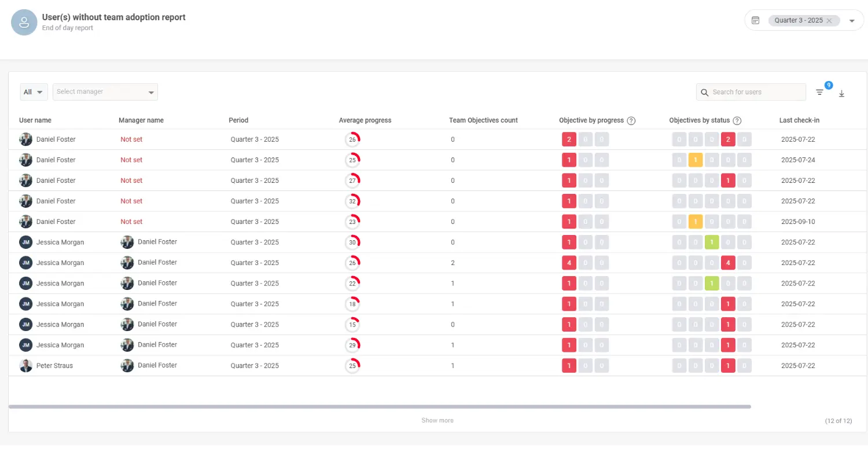The height and width of the screenshot is (463, 868).
Task: Click the user report icon next to the title
Action: (24, 22)
